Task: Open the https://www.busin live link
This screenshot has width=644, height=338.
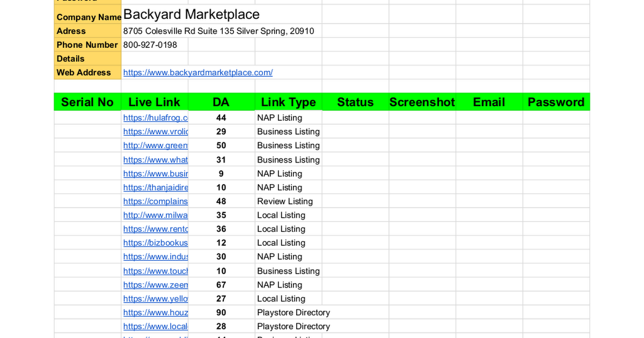Action: click(156, 173)
